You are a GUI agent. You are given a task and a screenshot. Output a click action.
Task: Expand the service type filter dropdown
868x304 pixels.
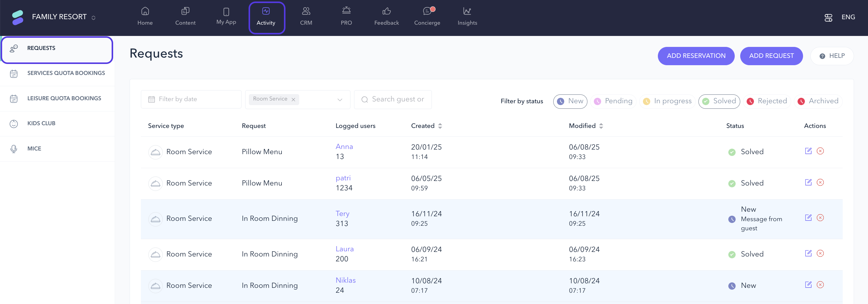point(340,100)
